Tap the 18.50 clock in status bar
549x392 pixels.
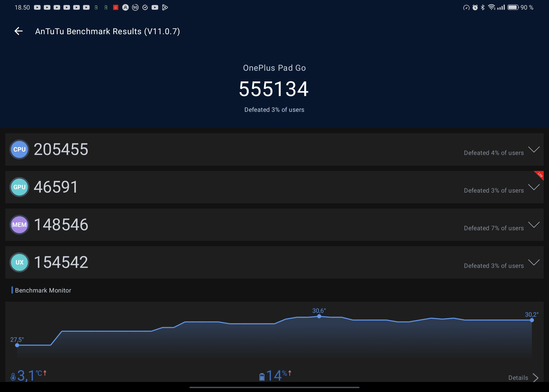point(22,8)
